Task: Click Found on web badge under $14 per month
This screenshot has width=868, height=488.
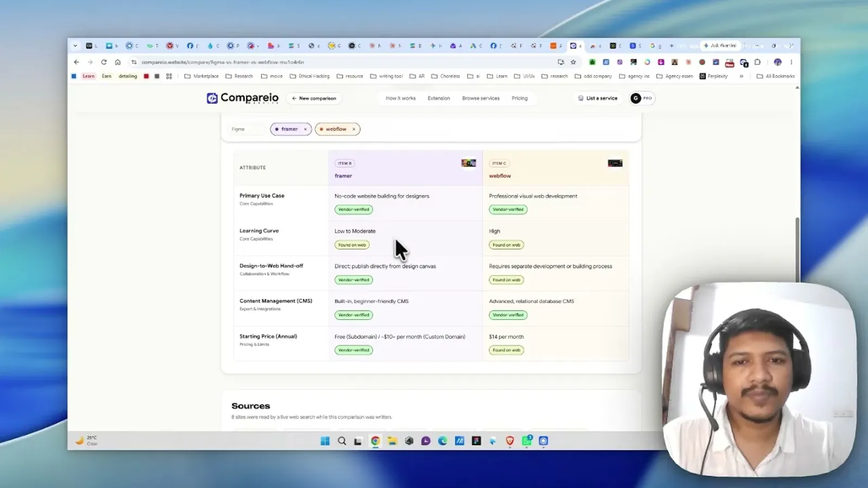Action: 506,350
